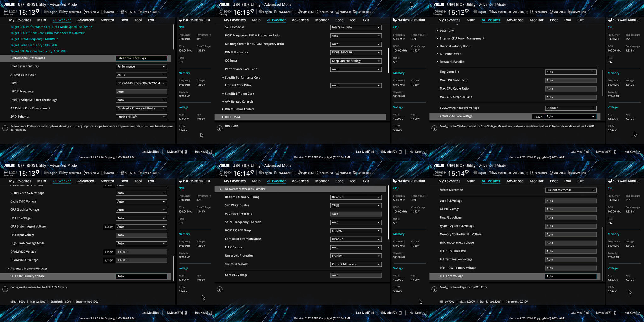Click Hardware Monitor icon on Performance Preferences screen

[x=180, y=20]
